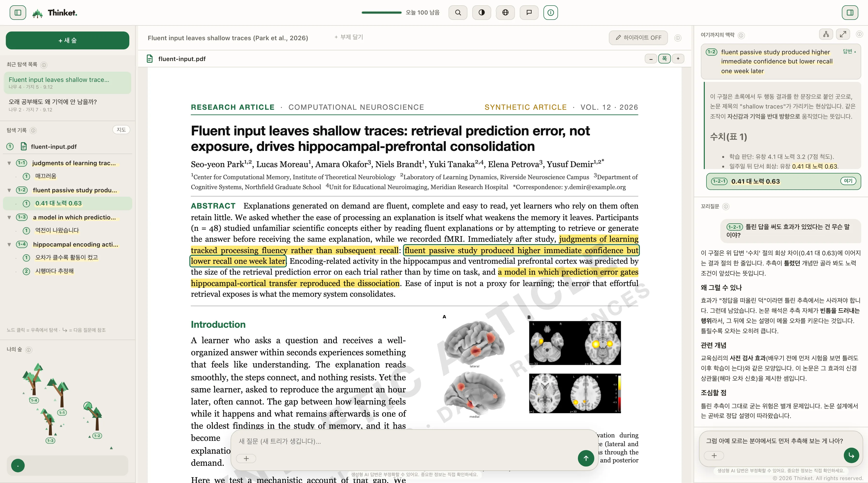Collapse the 1-2 fluent passive study node

(x=9, y=190)
